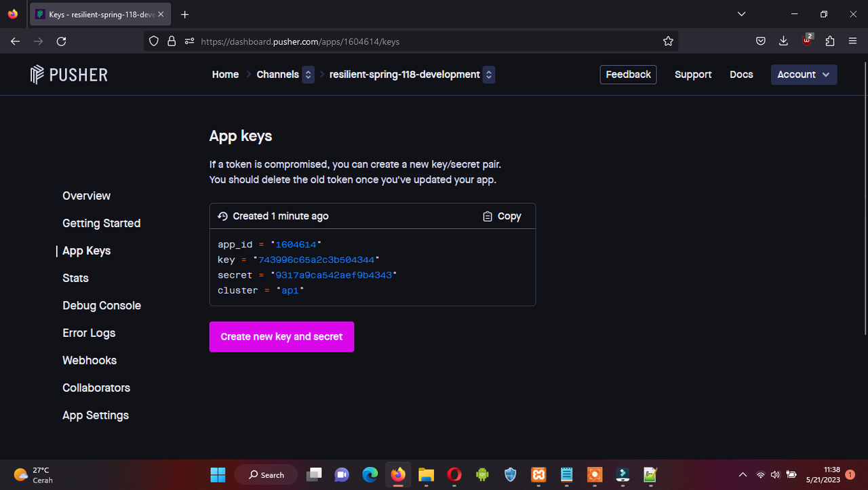The height and width of the screenshot is (490, 868).
Task: Go to Home in the breadcrumb
Action: (225, 75)
